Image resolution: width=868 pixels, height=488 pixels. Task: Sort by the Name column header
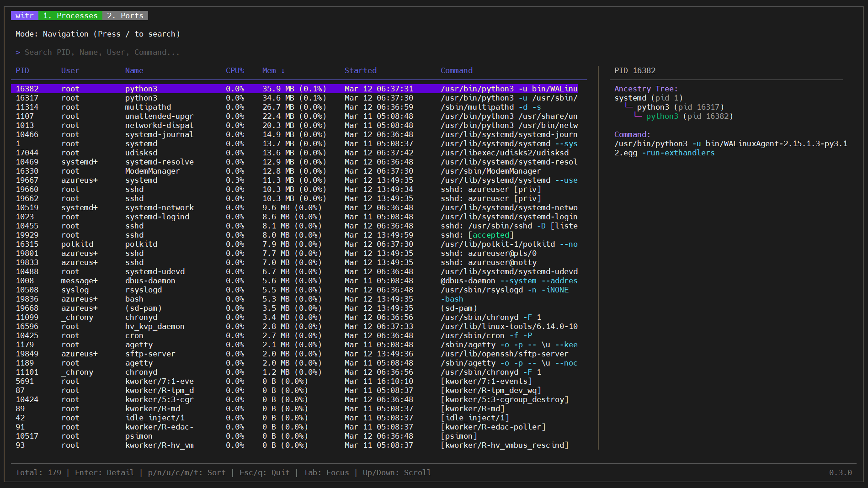134,70
